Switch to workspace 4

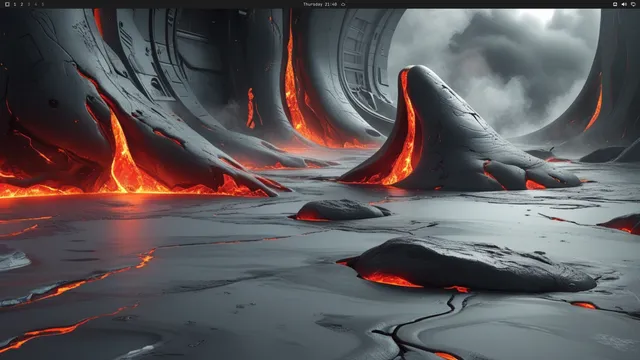(36, 4)
